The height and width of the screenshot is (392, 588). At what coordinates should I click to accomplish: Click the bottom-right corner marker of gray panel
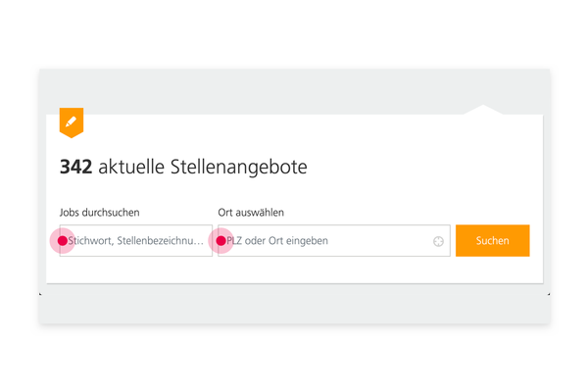(549, 294)
